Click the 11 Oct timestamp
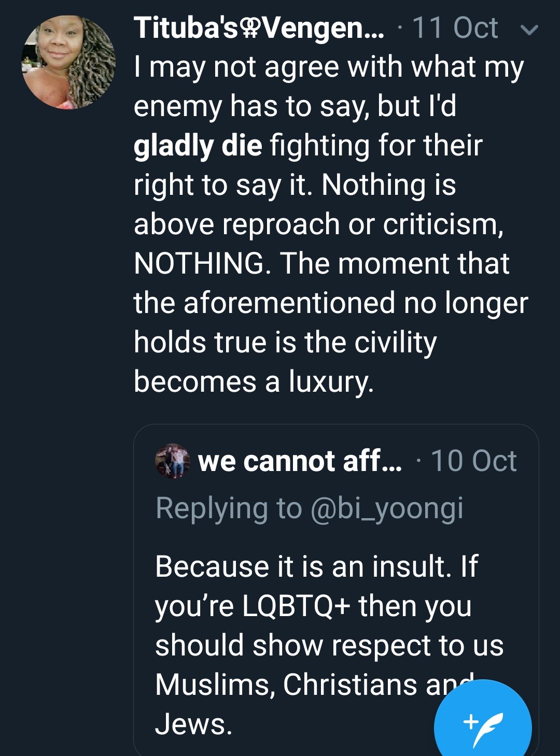 [x=455, y=28]
